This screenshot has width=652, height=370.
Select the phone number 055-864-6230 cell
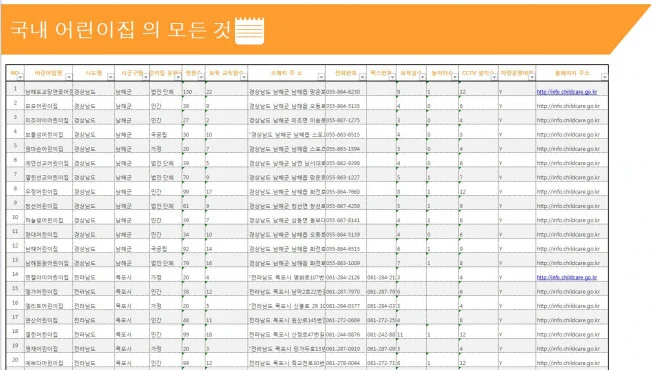pyautogui.click(x=346, y=89)
